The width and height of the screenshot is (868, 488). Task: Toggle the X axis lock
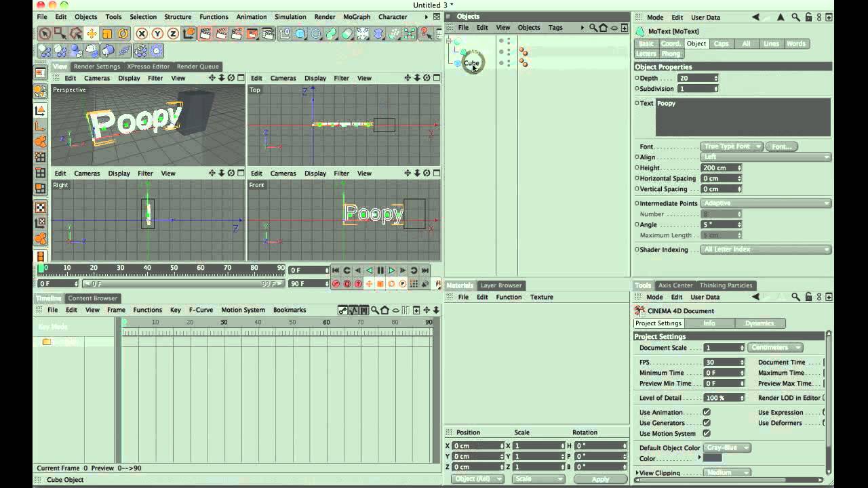(x=142, y=34)
